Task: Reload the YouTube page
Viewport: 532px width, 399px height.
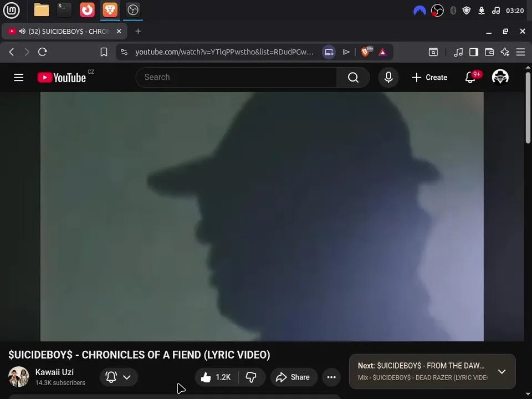Action: pyautogui.click(x=43, y=52)
